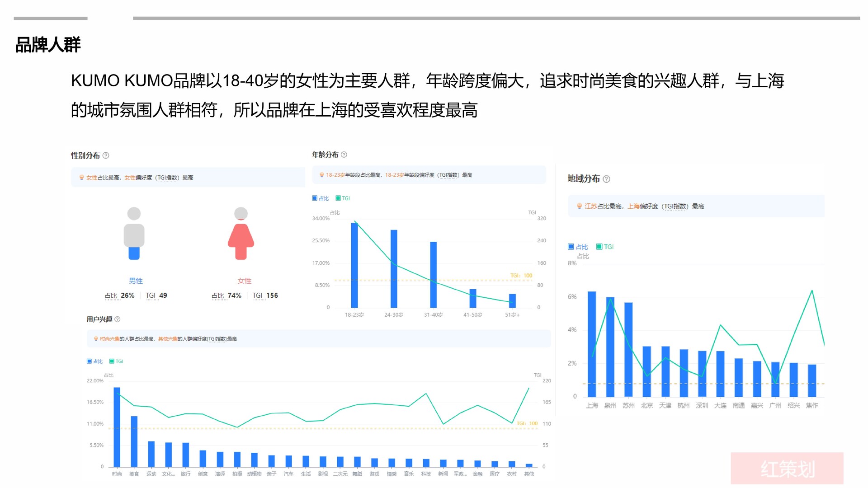
Task: Toggle 占比 legend in region chart
Action: [x=578, y=247]
